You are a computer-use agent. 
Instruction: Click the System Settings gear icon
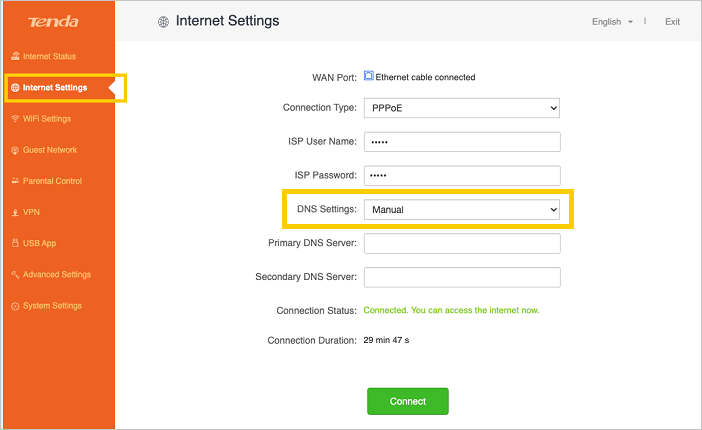[15, 305]
